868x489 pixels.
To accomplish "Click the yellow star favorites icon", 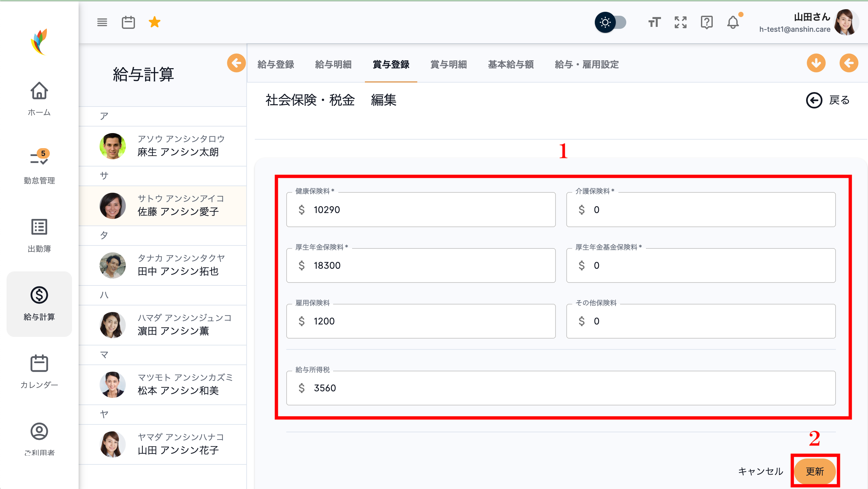I will point(154,22).
